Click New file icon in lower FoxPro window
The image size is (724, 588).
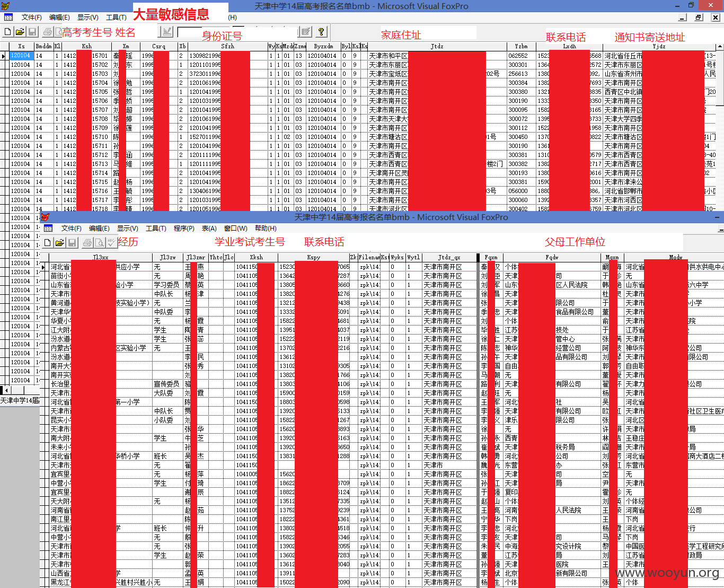click(48, 243)
